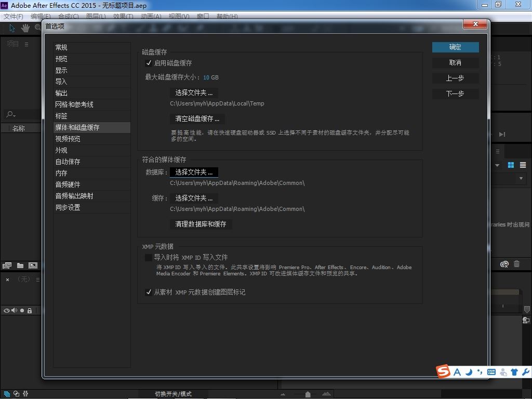Image resolution: width=532 pixels, height=399 pixels.
Task: Toggle 导入时将 XMP ID 写入文件 checkbox
Action: (149, 258)
